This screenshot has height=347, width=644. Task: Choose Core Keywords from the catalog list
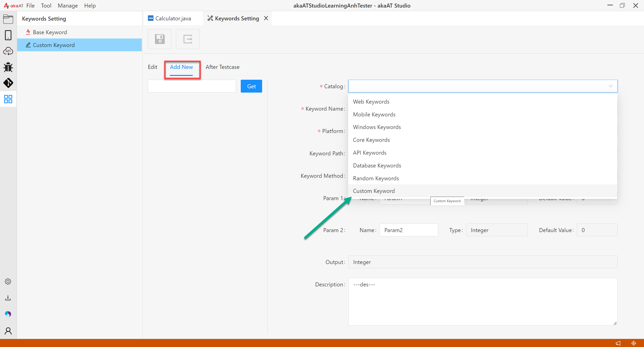pos(483,140)
